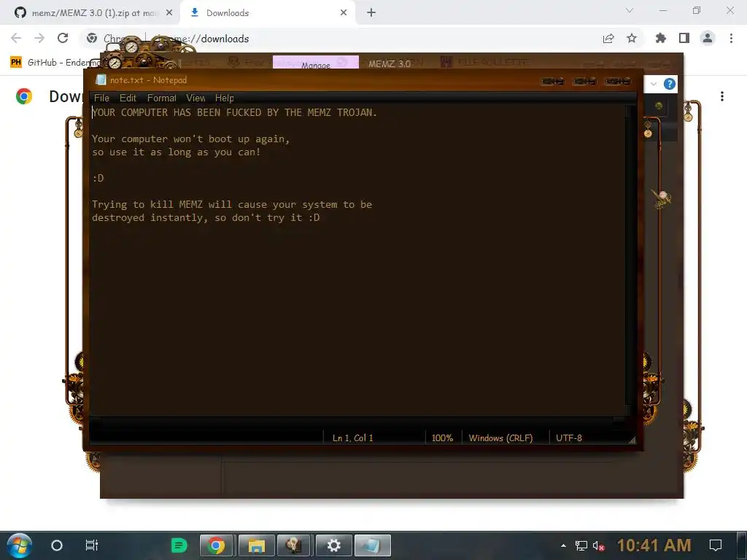
Task: Click the 10:41 AM clock
Action: 654,545
